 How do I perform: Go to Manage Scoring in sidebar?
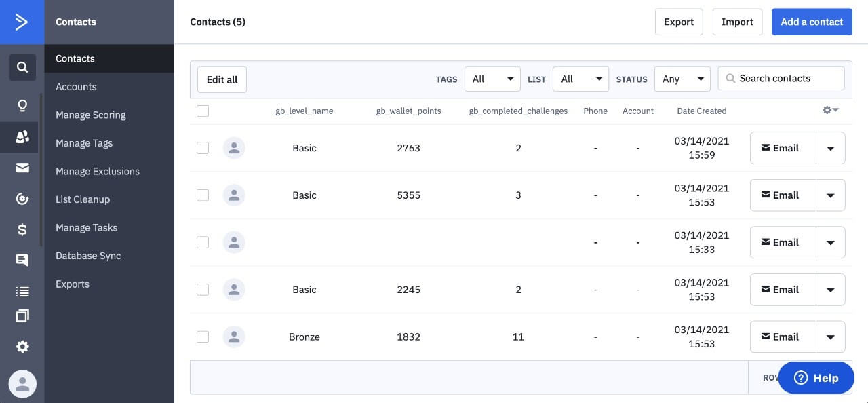click(x=91, y=115)
